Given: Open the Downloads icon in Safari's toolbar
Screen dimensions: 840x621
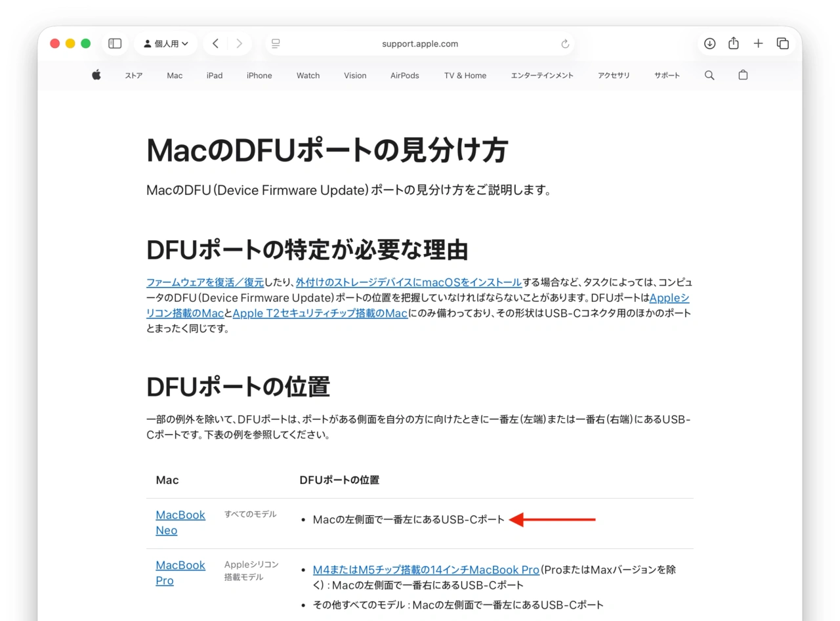Looking at the screenshot, I should [x=709, y=43].
